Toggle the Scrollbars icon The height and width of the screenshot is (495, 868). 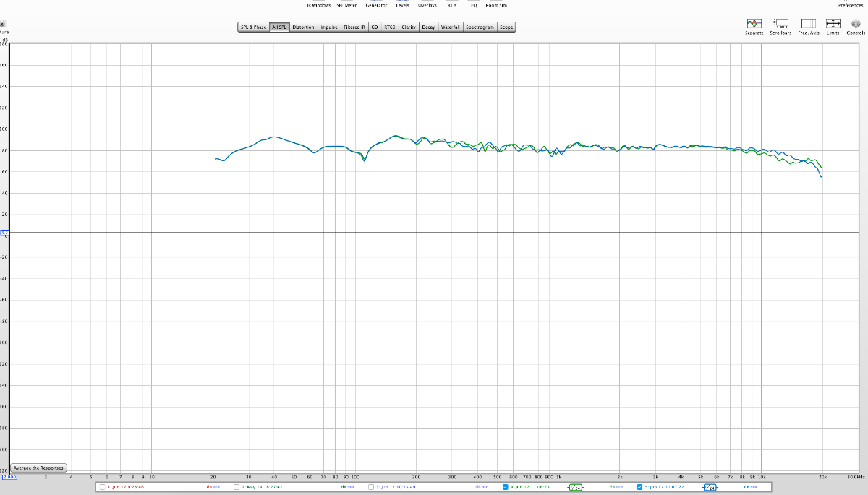780,24
